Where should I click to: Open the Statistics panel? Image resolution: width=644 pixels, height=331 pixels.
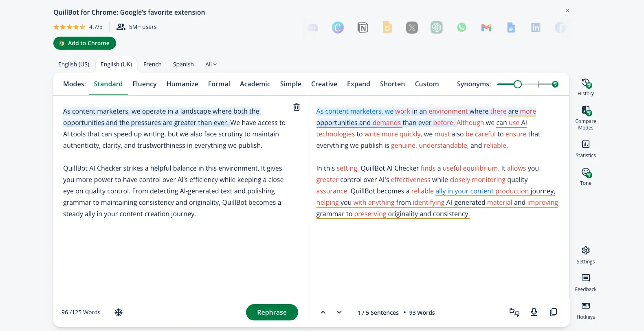tap(586, 149)
